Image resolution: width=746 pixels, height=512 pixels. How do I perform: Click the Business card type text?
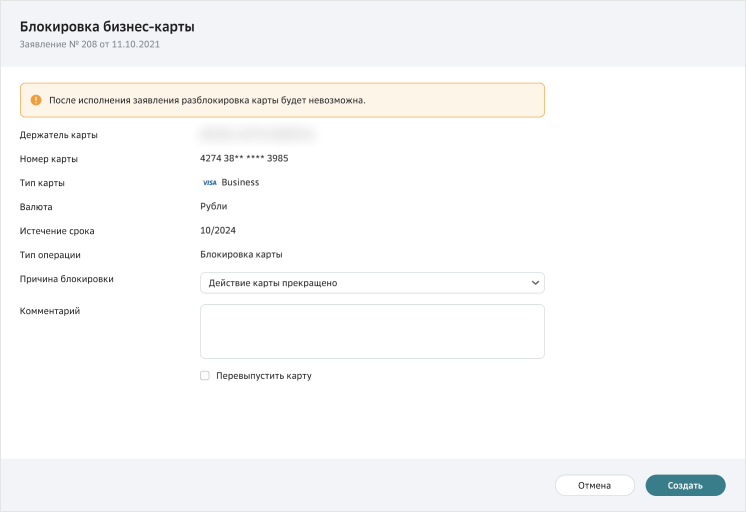coord(240,182)
